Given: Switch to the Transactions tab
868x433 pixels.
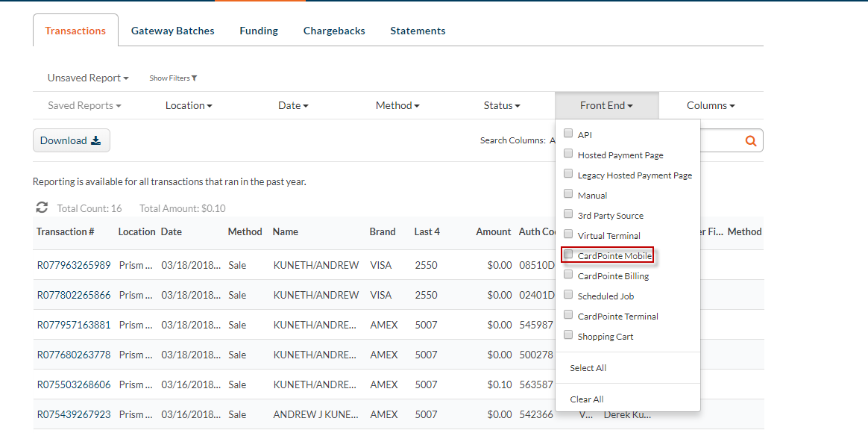Looking at the screenshot, I should tap(75, 31).
